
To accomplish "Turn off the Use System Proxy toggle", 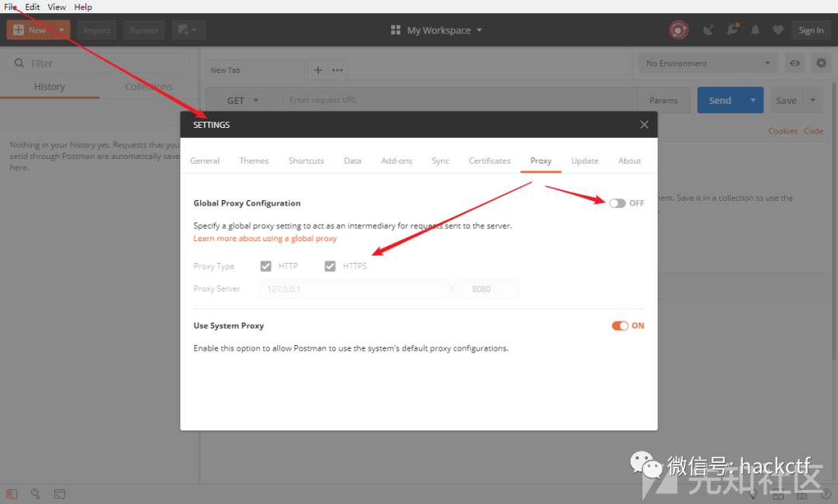I will click(620, 326).
